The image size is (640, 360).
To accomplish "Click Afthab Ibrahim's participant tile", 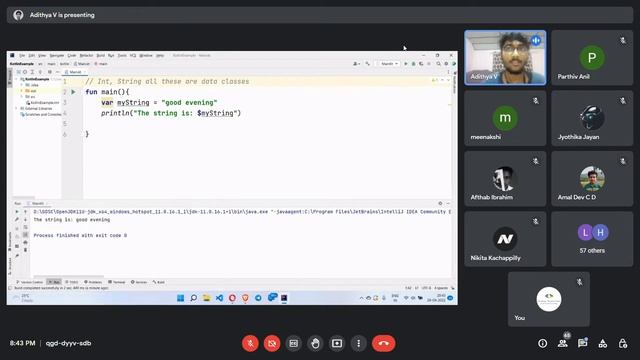I will pyautogui.click(x=505, y=178).
